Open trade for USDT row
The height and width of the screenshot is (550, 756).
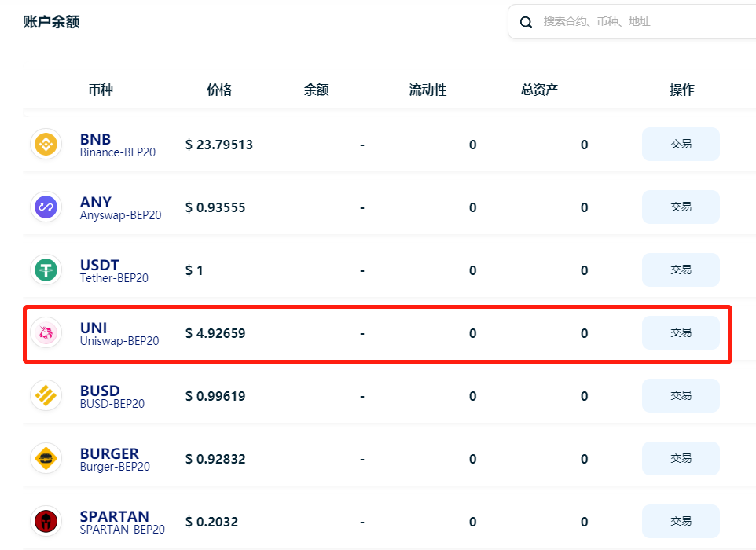681,269
